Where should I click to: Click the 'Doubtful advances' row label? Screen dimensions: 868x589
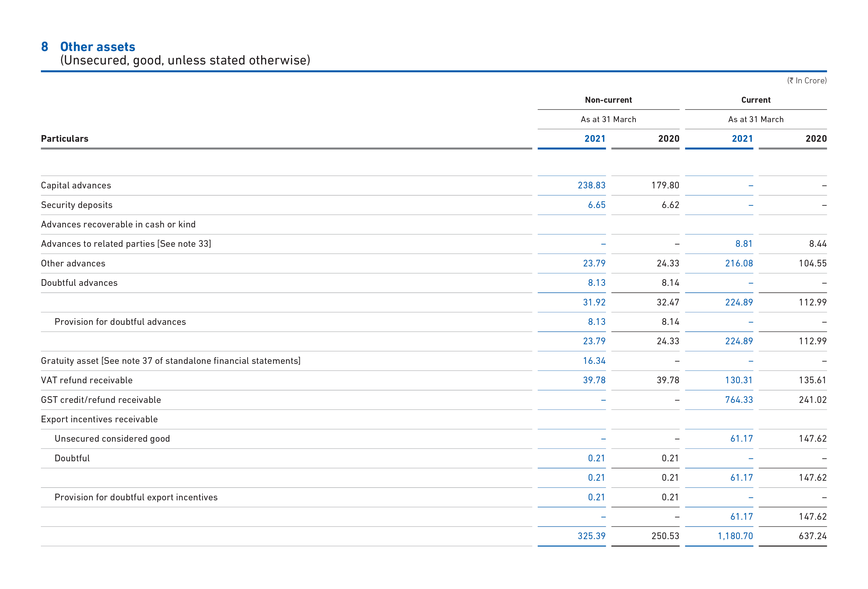(x=79, y=283)
